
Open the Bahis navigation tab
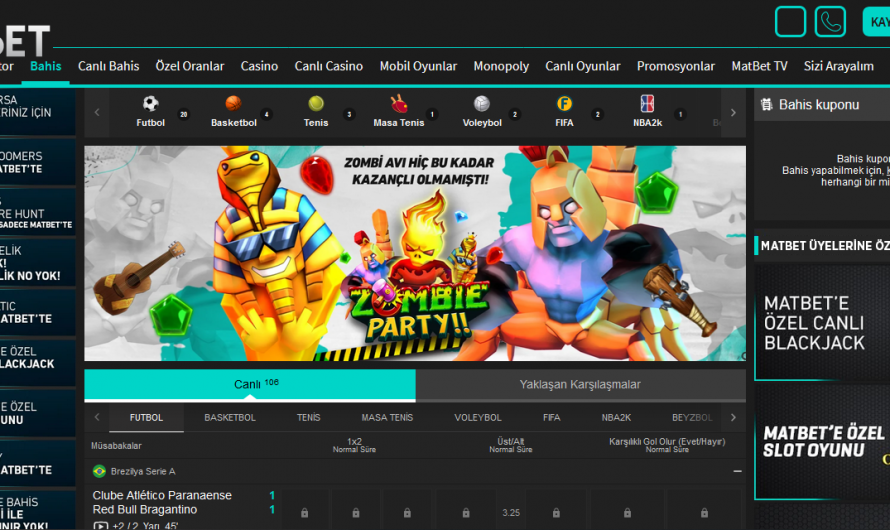click(x=45, y=66)
